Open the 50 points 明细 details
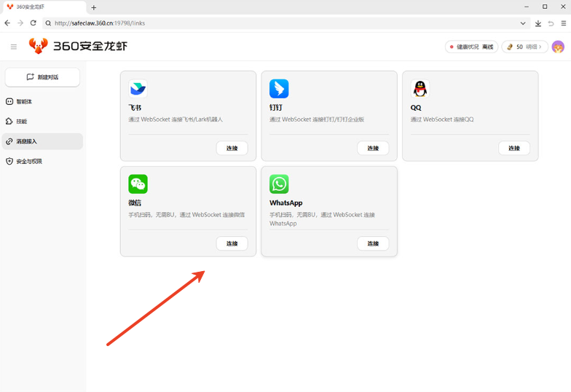 (524, 47)
